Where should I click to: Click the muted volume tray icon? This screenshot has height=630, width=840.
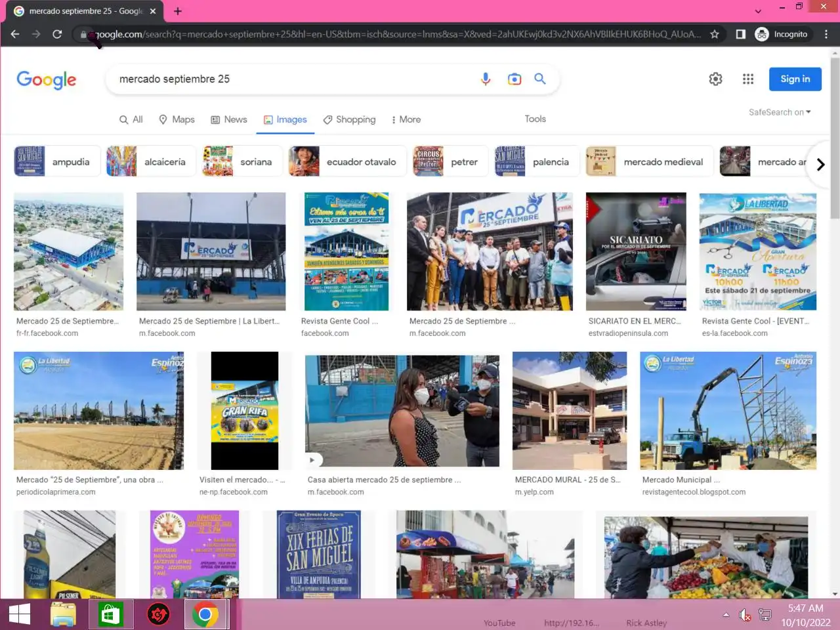tap(745, 615)
